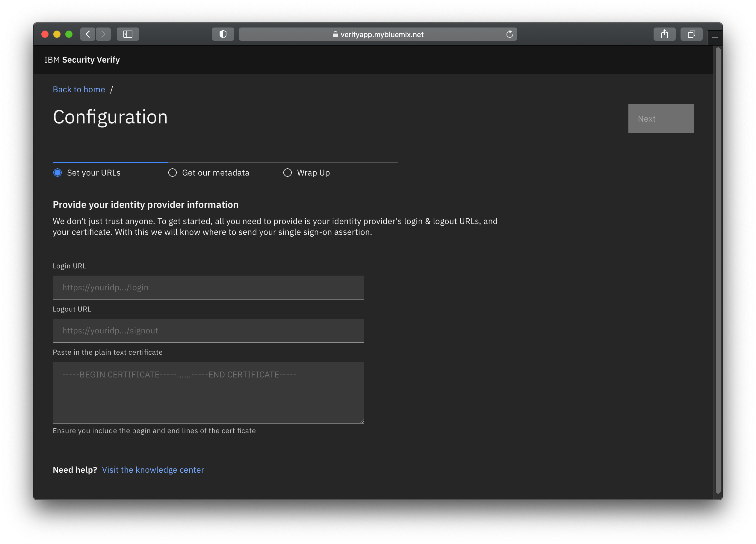Open Visit the knowledge center link
The width and height of the screenshot is (756, 544).
point(153,470)
